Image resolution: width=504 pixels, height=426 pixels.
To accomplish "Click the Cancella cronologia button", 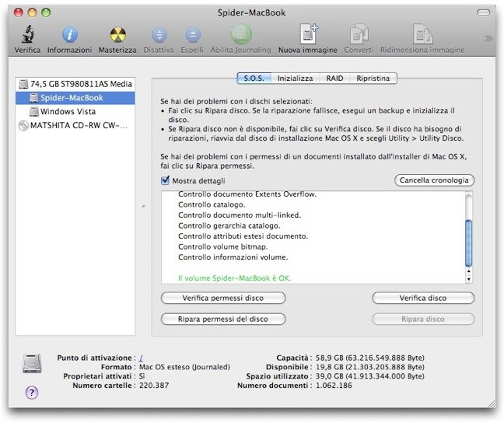I will [434, 180].
